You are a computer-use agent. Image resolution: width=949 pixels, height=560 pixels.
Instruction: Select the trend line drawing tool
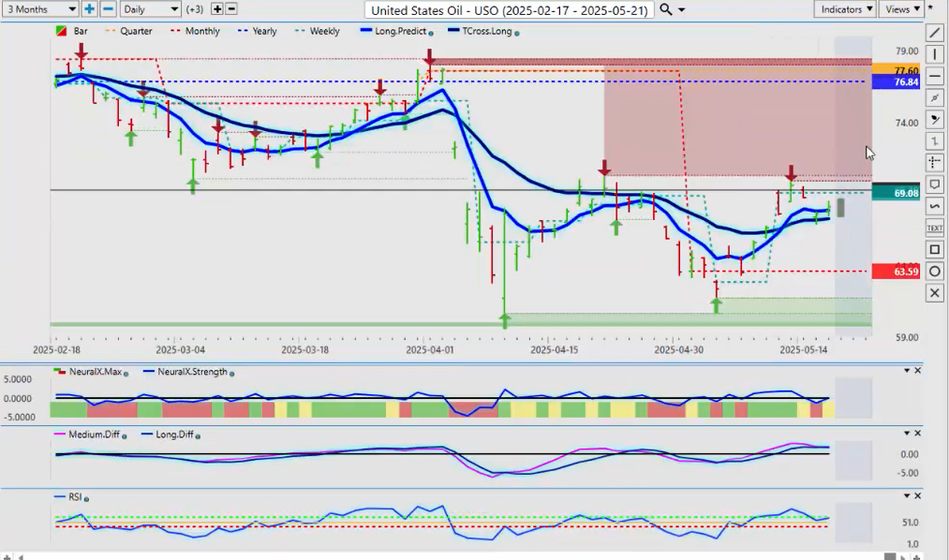pyautogui.click(x=934, y=33)
